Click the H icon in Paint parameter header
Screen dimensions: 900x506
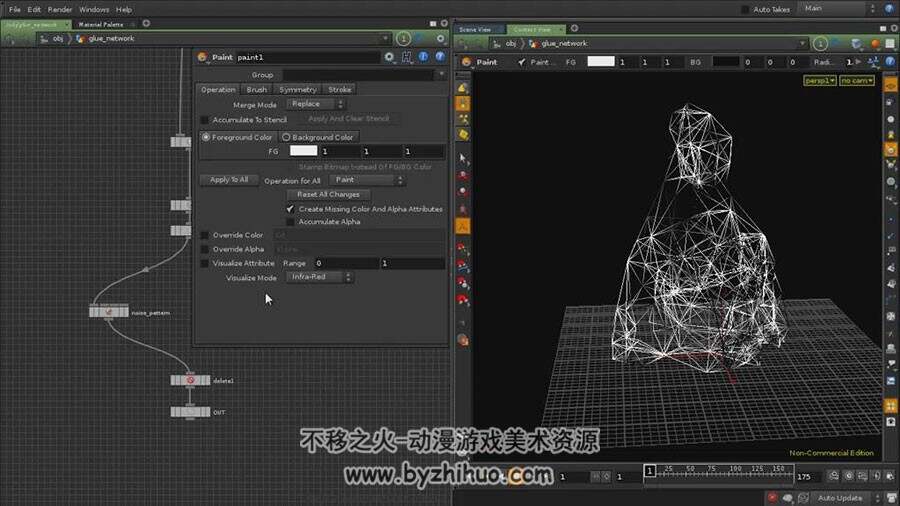click(x=406, y=57)
